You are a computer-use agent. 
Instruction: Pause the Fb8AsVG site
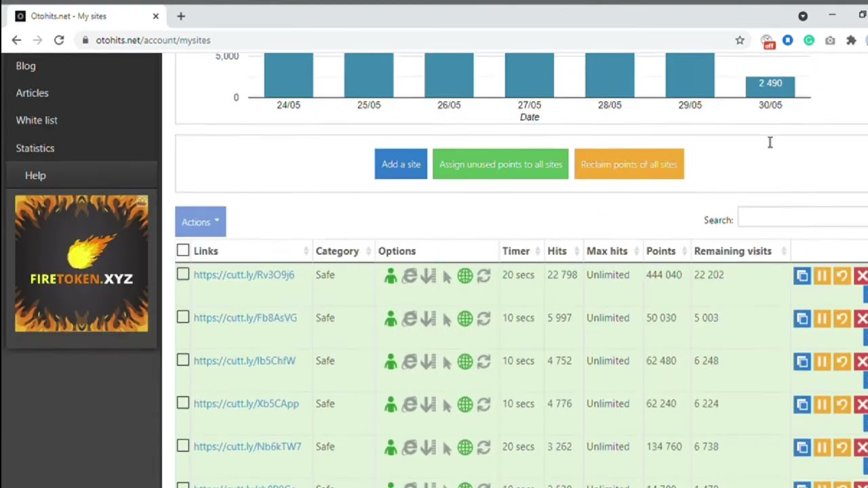point(822,319)
